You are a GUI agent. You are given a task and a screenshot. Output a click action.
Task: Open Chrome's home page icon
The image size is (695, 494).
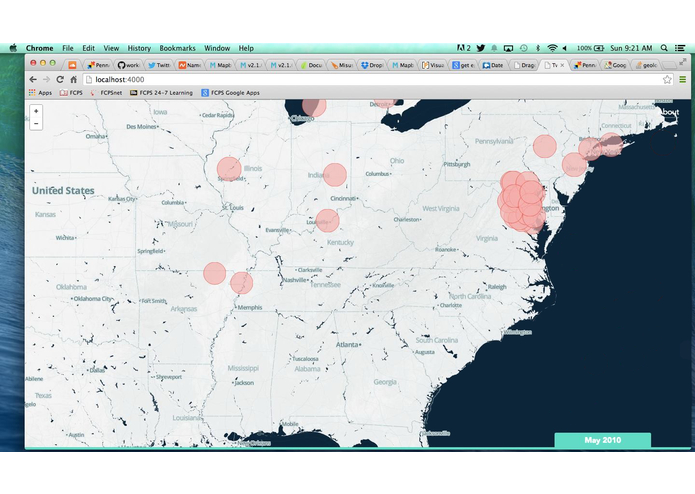click(74, 79)
